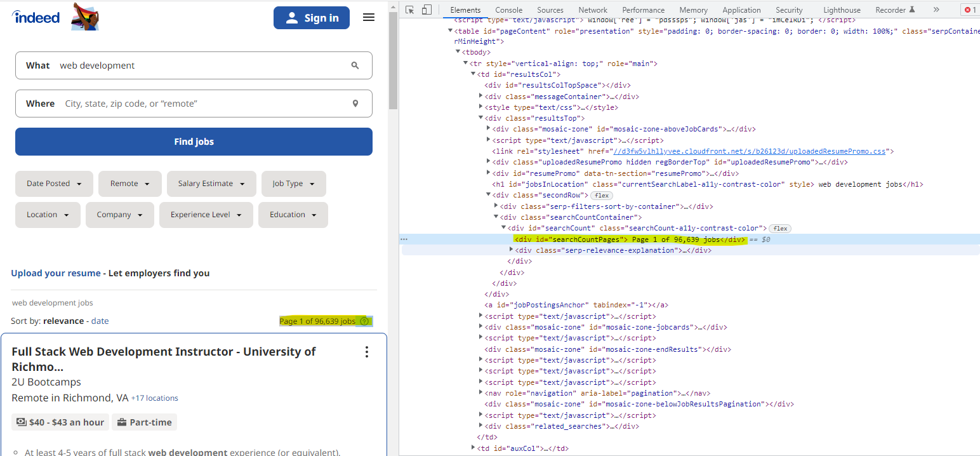Click the Indeed logo
The width and height of the screenshot is (980, 456).
36,17
